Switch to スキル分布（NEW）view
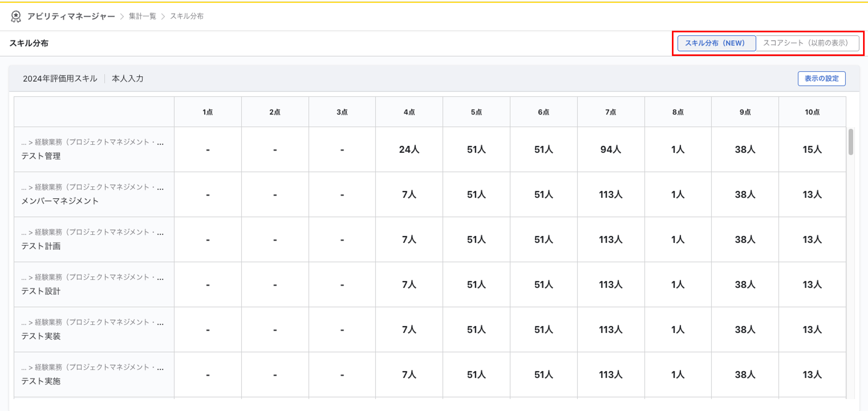The image size is (868, 411). [x=716, y=43]
